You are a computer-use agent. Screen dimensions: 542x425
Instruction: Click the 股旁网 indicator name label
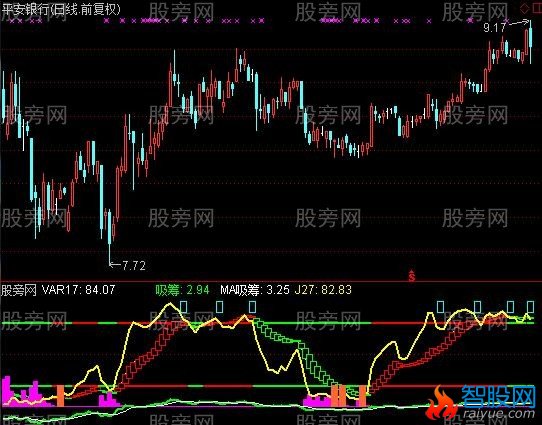tap(18, 290)
